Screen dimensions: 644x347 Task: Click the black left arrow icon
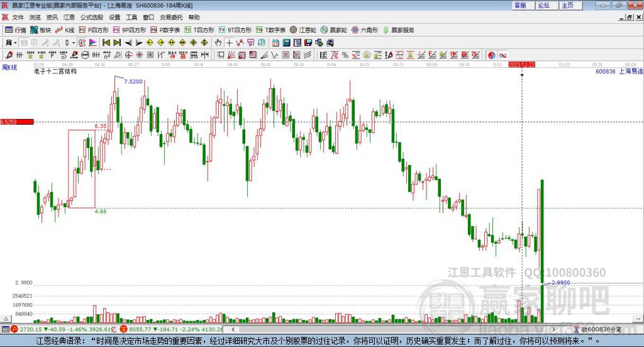[128, 43]
